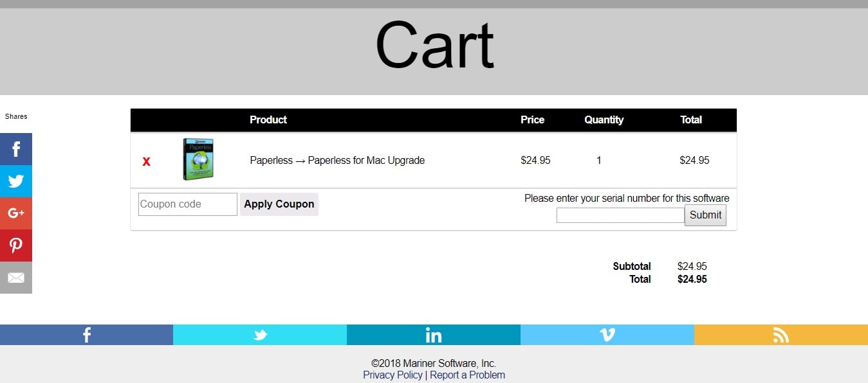
Task: Select the Cart page heading
Action: coord(434,46)
